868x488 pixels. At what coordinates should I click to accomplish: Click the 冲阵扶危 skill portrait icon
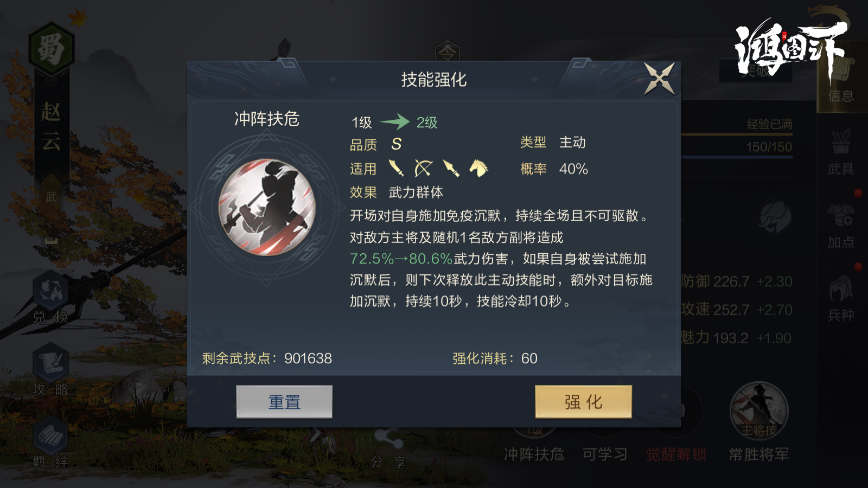(x=267, y=207)
